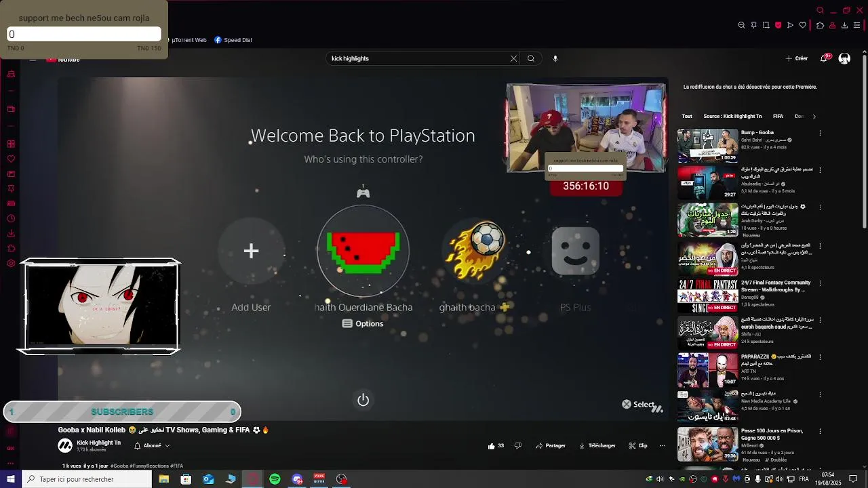The image size is (868, 488).
Task: Open the Abonné subscription dropdown
Action: tap(152, 446)
